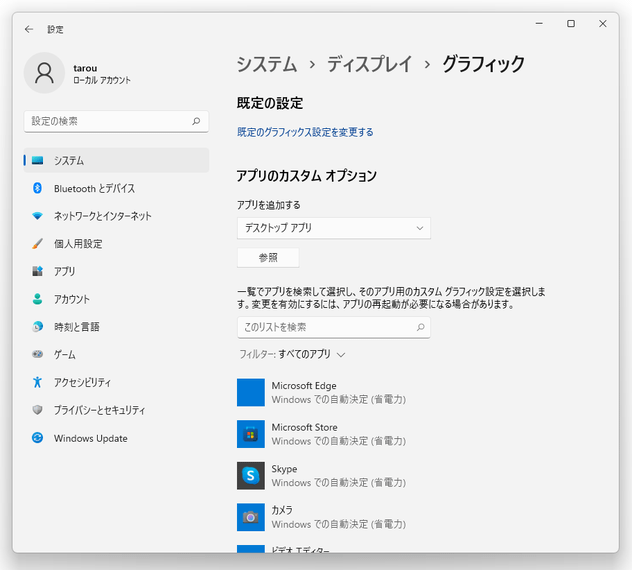Click the search magnifier in 設定の検索

pos(196,121)
